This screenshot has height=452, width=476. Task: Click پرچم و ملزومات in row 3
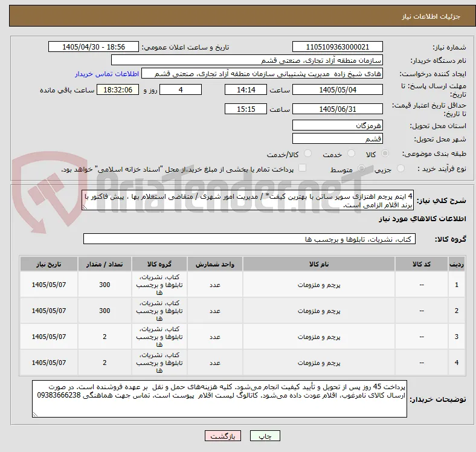click(319, 337)
